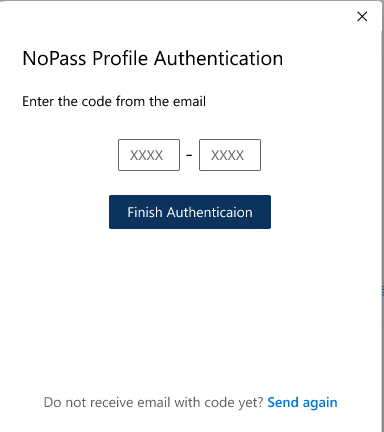Close the NoPass authentication dialog
The image size is (384, 432).
point(362,16)
